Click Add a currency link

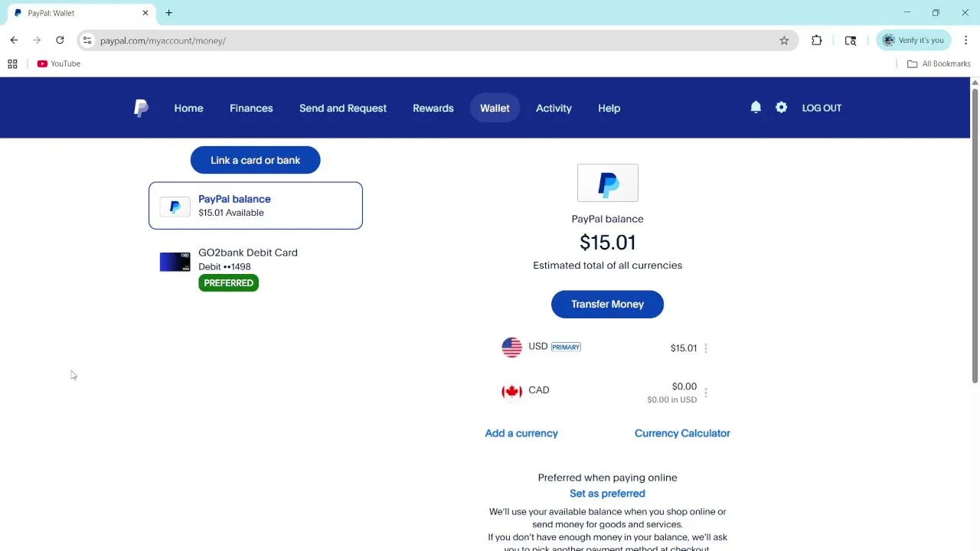[x=521, y=433]
